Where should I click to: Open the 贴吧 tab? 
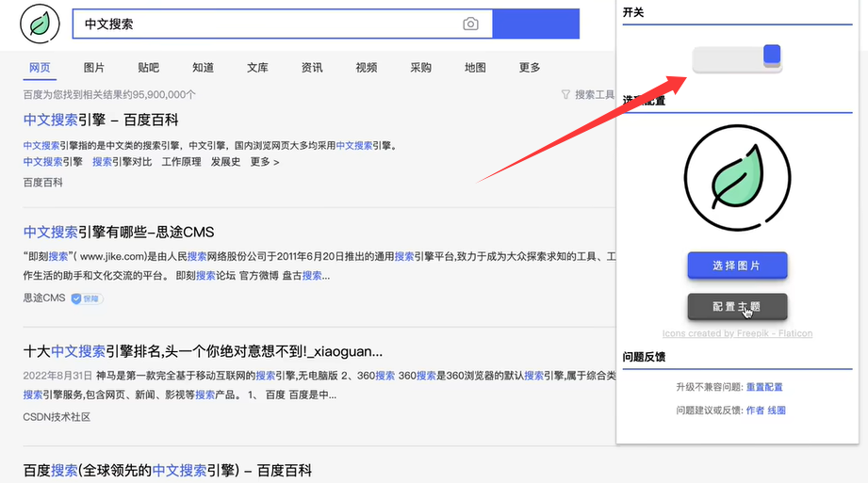pos(148,68)
